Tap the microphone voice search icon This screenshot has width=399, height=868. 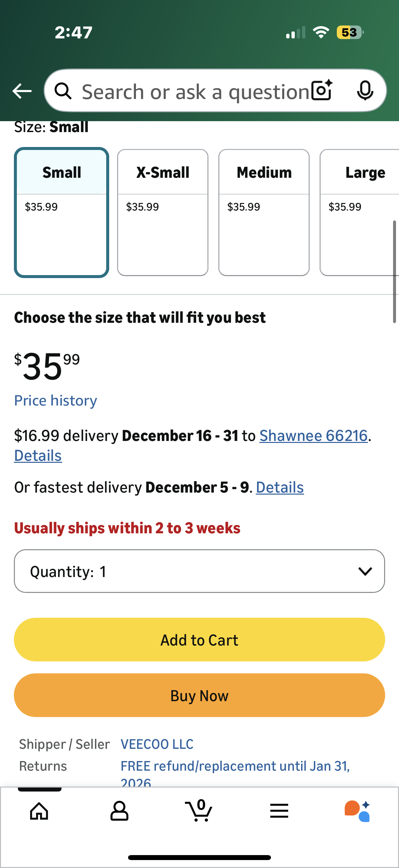(x=365, y=90)
